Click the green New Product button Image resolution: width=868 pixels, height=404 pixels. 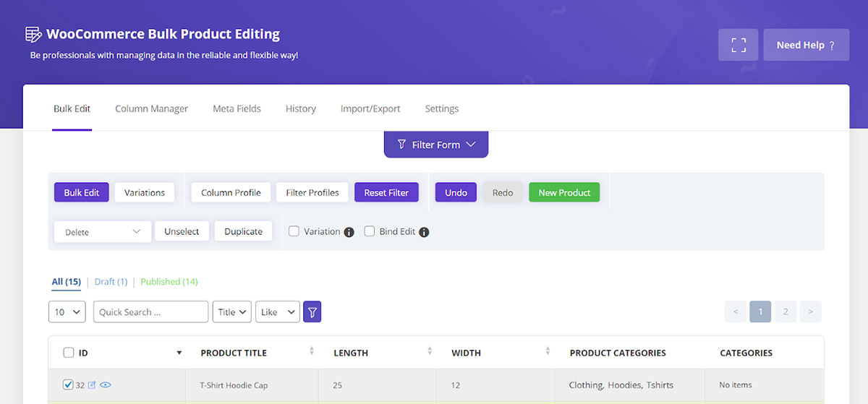tap(564, 193)
